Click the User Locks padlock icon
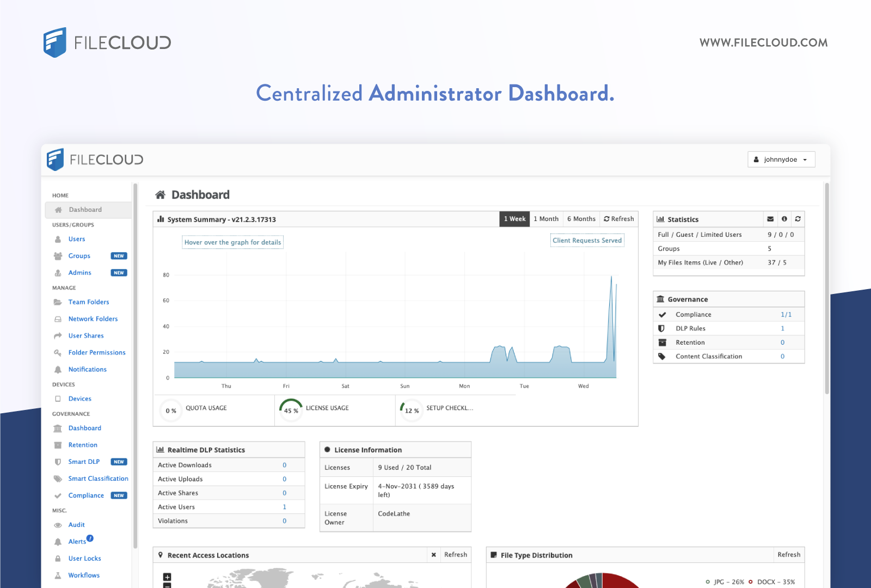871x588 pixels. point(58,559)
